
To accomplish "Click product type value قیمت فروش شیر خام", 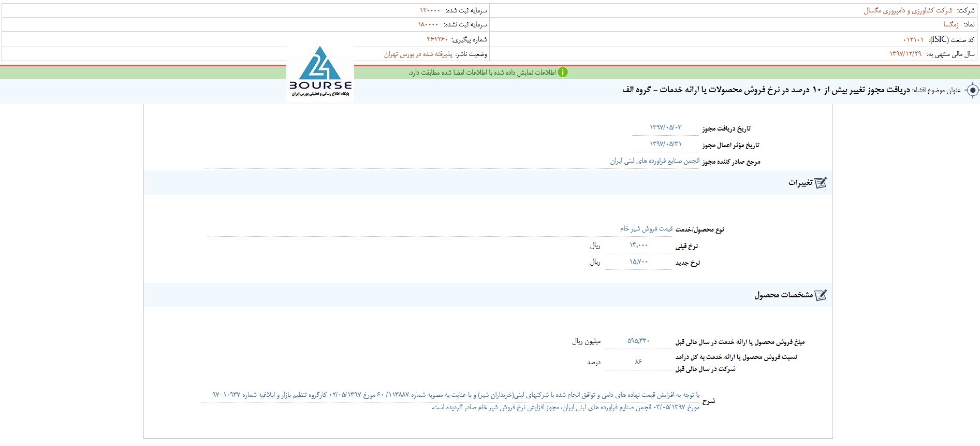I will point(647,228).
